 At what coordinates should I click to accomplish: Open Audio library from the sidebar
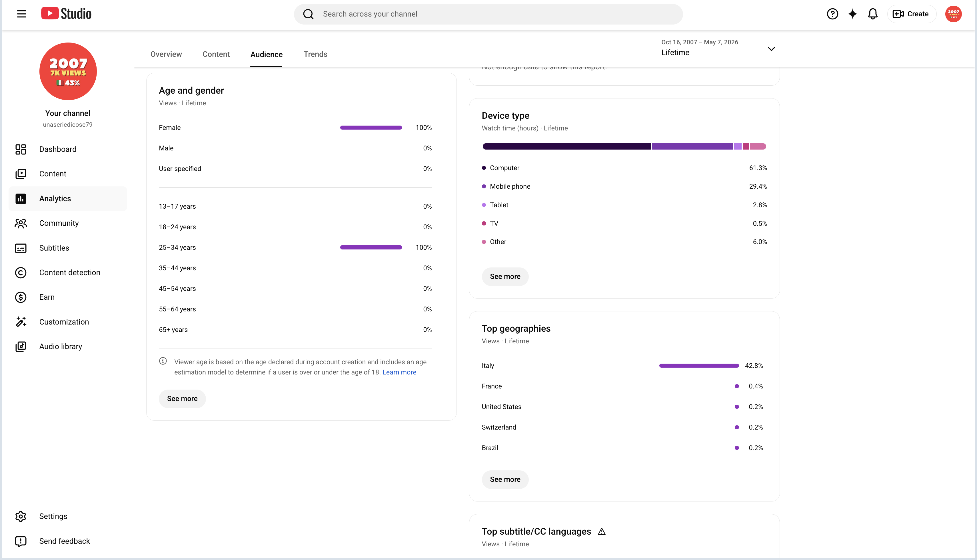click(x=68, y=347)
